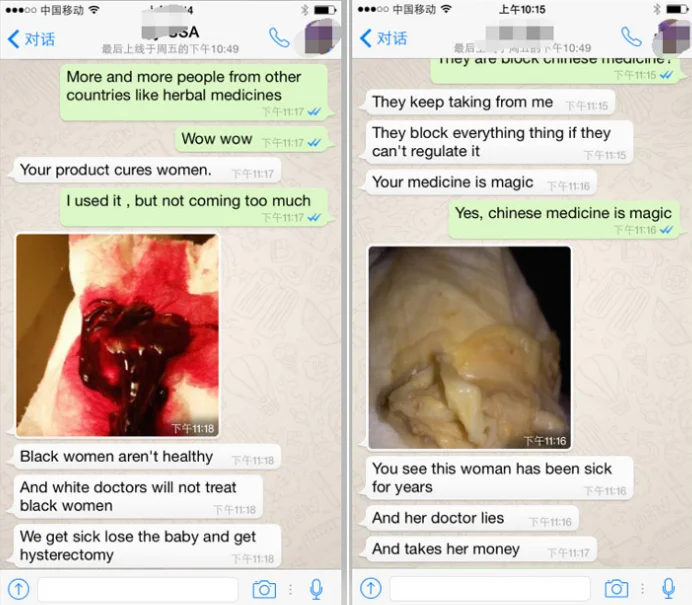Focus the message input field in left chat
Screen dimensions: 692x605
click(x=138, y=589)
